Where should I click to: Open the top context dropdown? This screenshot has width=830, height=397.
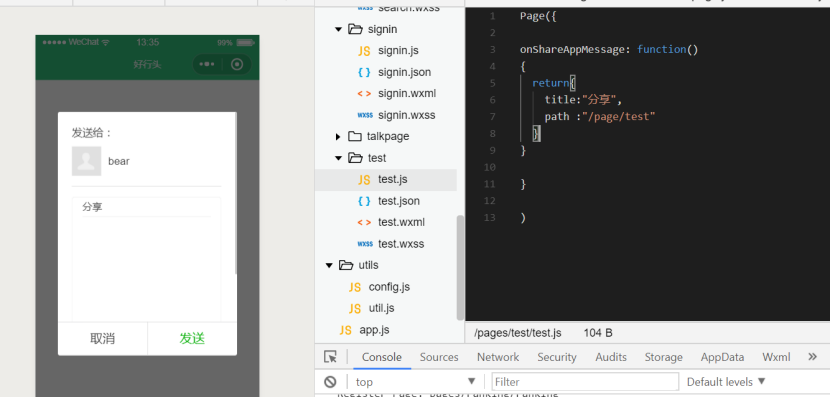pos(416,382)
